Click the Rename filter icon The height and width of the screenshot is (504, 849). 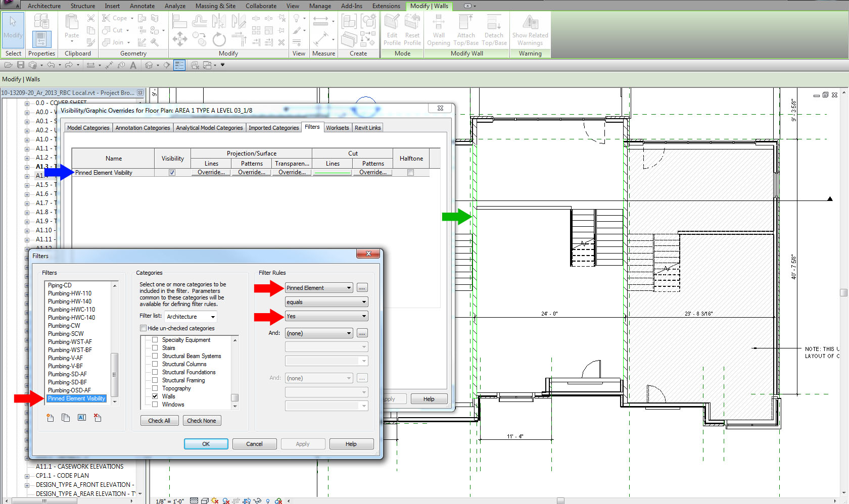coord(82,418)
